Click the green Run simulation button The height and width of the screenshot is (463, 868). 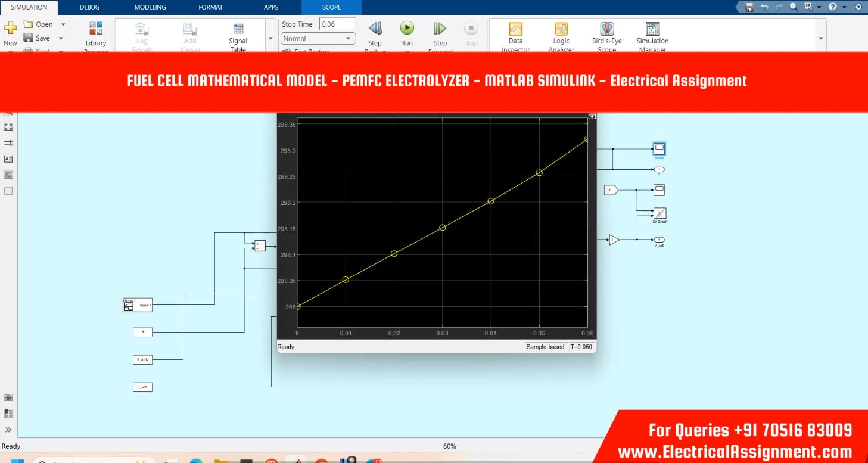pos(406,29)
